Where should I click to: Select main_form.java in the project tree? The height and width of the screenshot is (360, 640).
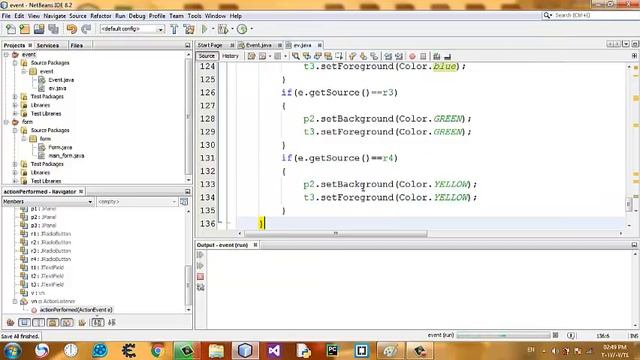66,156
